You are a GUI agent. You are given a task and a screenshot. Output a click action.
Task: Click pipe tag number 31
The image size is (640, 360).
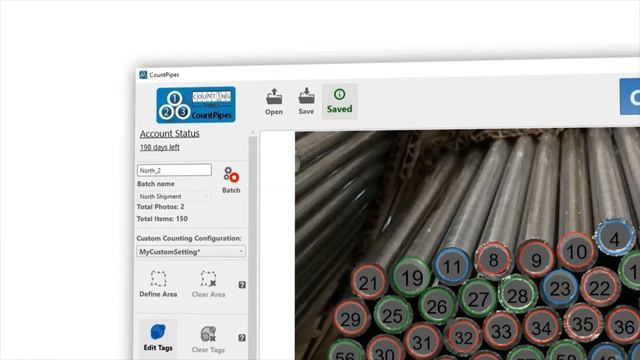click(x=422, y=342)
